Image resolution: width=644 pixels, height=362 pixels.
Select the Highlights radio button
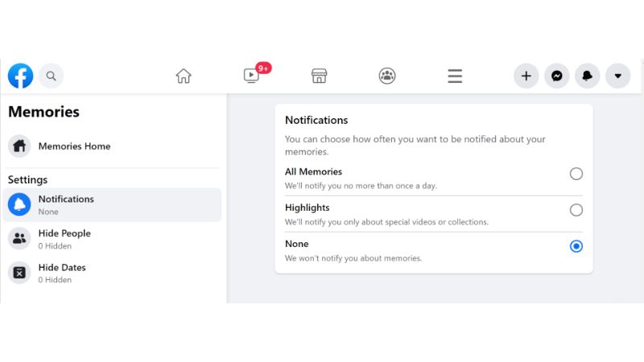click(576, 210)
